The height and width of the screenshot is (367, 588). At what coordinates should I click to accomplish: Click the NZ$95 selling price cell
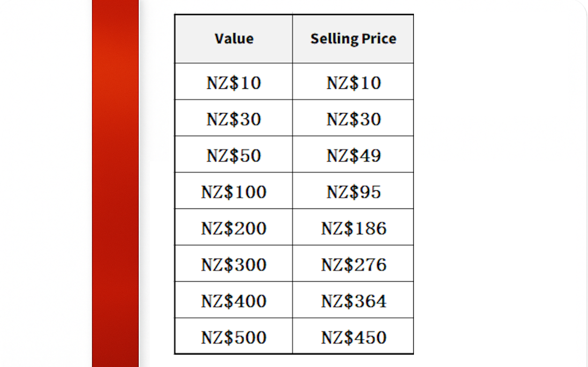pos(353,191)
